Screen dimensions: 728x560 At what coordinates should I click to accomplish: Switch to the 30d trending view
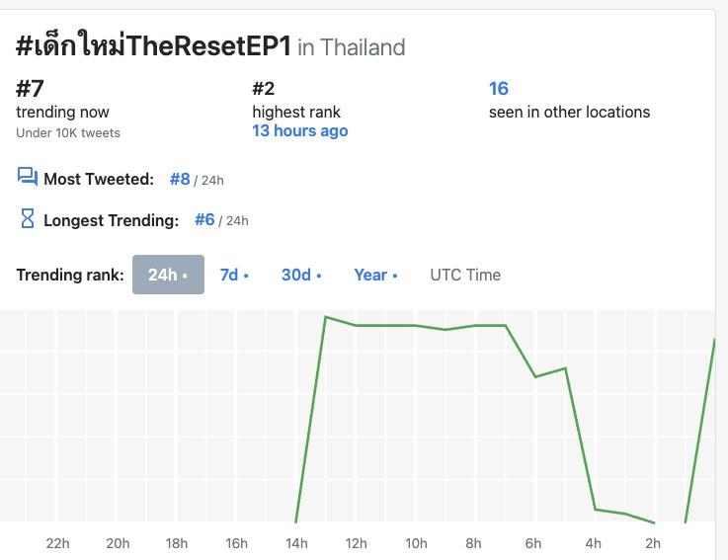(301, 275)
